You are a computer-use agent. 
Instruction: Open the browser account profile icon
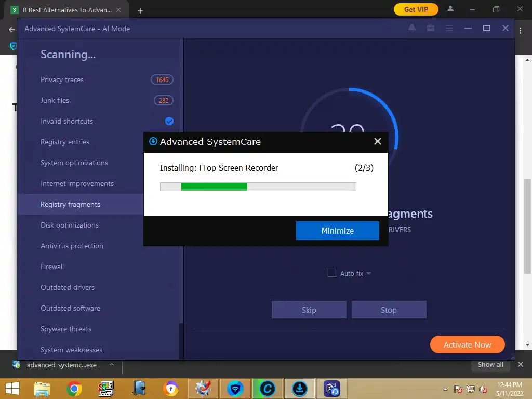[x=450, y=9]
